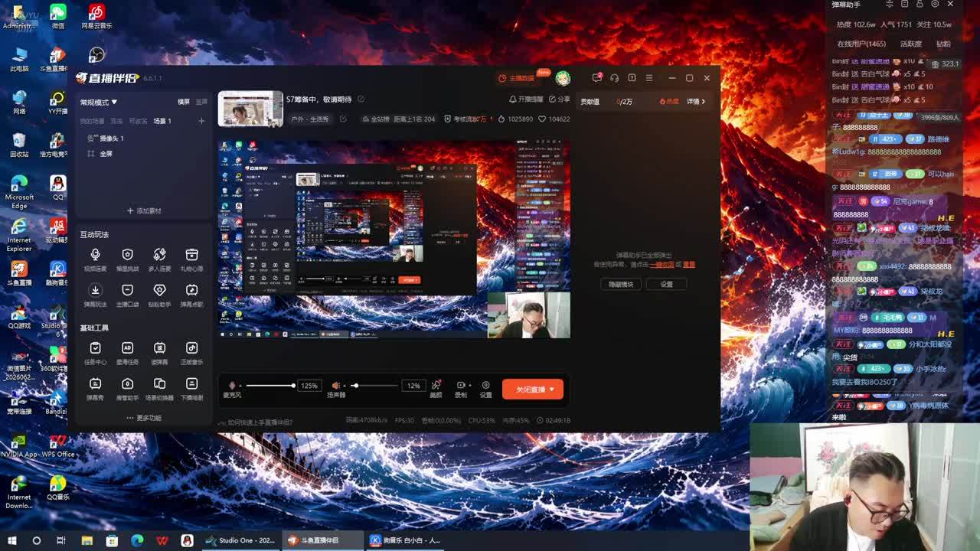Viewport: 980px width, 551px height.
Task: Click the 美颜 beauty filter icon
Action: (x=436, y=389)
